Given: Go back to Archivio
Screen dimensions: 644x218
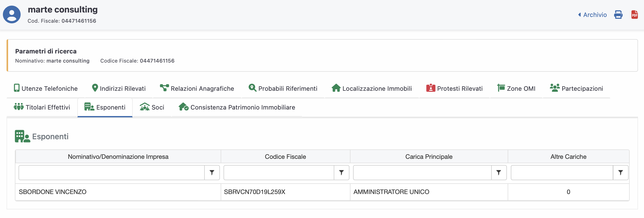Looking at the screenshot, I should click(592, 15).
